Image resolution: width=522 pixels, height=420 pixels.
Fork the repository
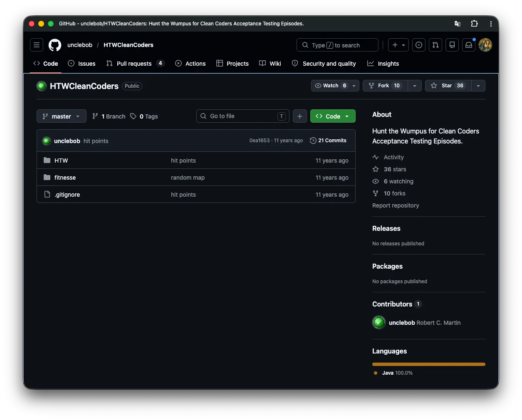click(385, 86)
